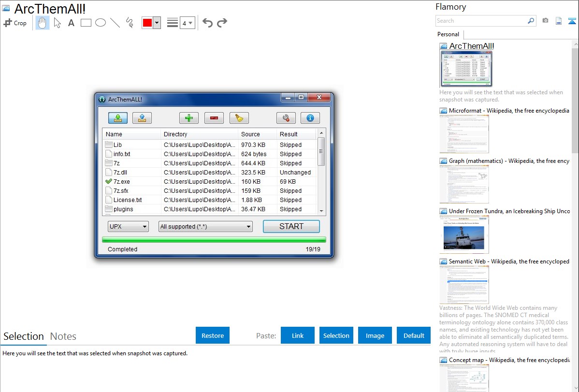Pick the ellipse drawing tool
The width and height of the screenshot is (579, 392).
point(101,23)
